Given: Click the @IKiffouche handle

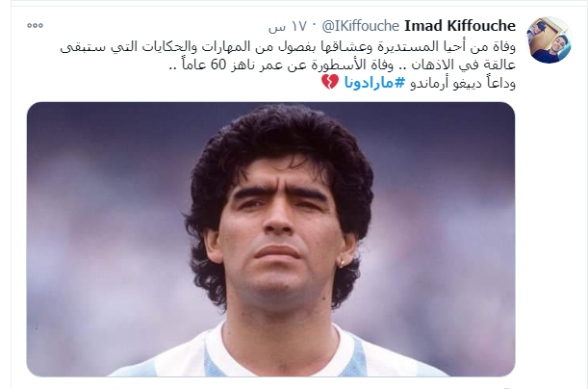Looking at the screenshot, I should tap(360, 26).
